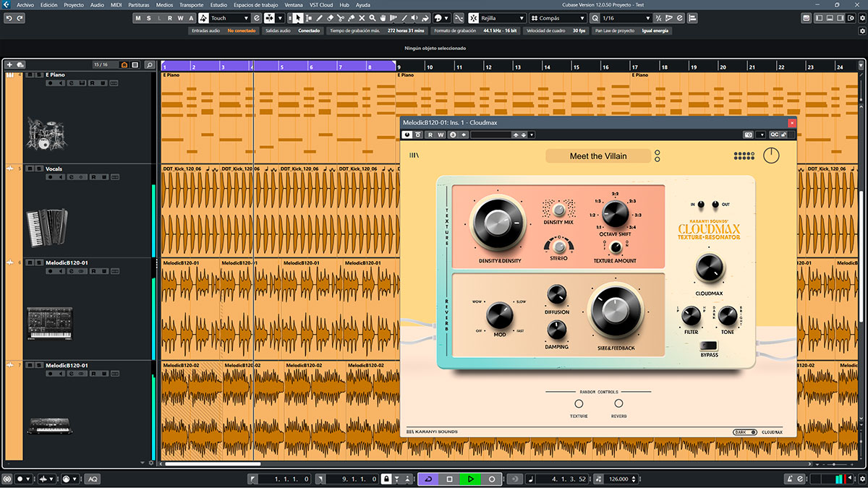Click the Read automation R in plugin header
The width and height of the screenshot is (868, 488).
coord(430,134)
